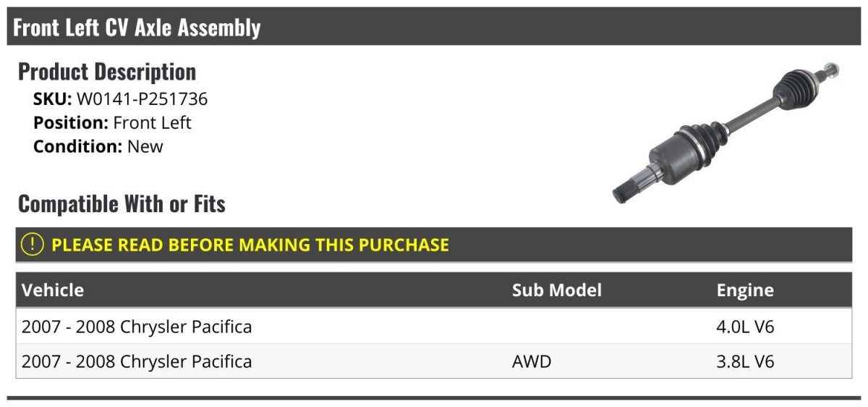868x407 pixels.
Task: Click the 4.0L V6 engine cell
Action: [745, 327]
